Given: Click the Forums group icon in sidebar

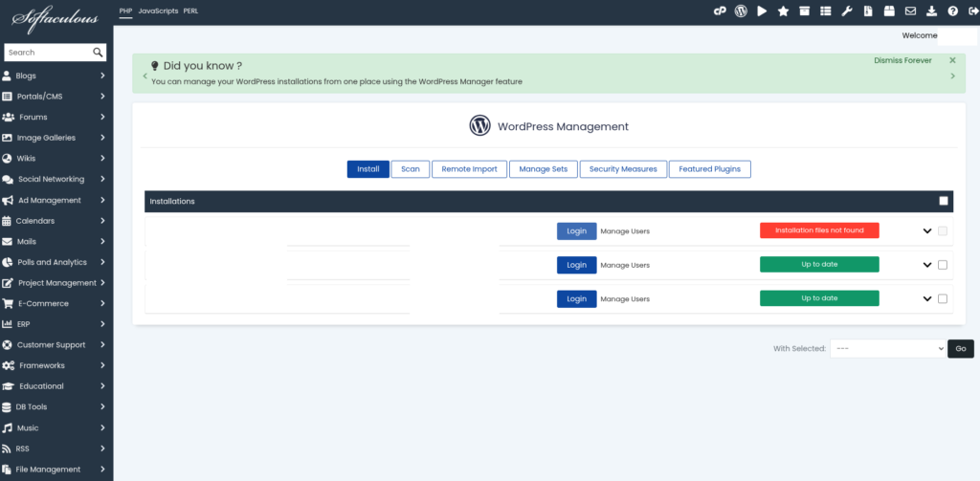Looking at the screenshot, I should [8, 117].
